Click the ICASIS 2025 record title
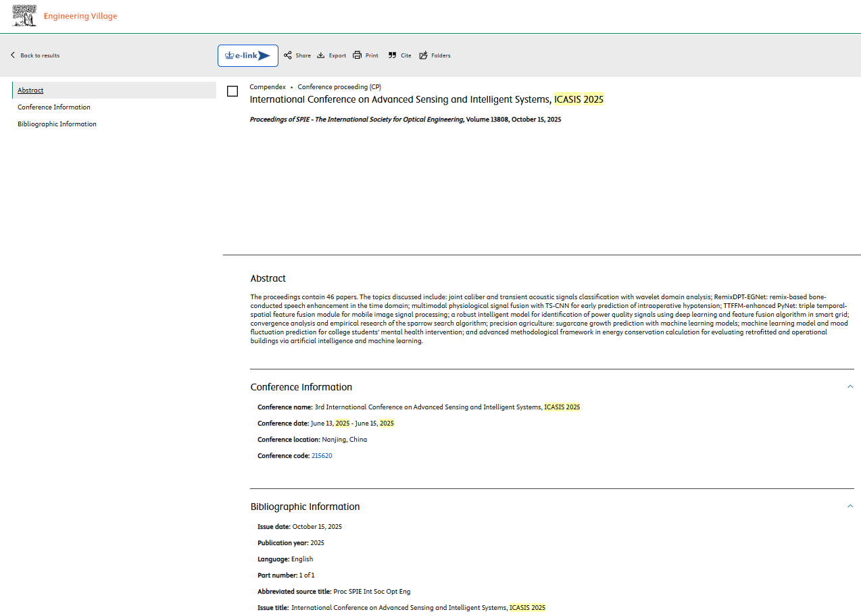This screenshot has width=861, height=616. [x=426, y=99]
